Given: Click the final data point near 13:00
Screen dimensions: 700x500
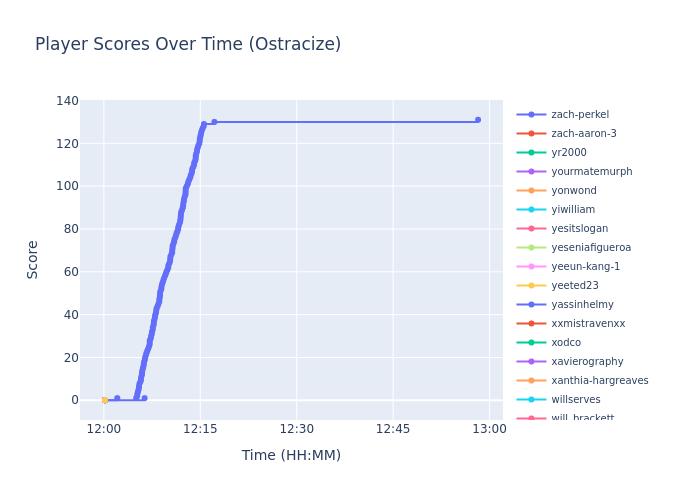Looking at the screenshot, I should (478, 120).
